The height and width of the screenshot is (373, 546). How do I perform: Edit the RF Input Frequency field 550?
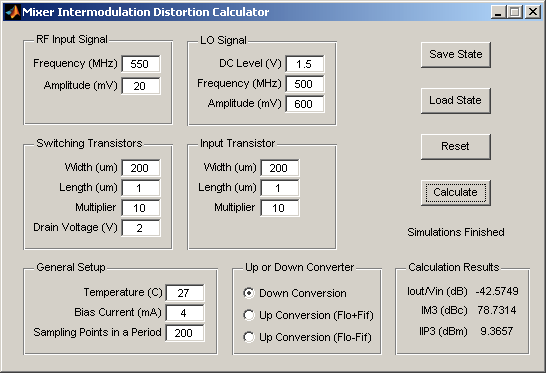tap(141, 64)
